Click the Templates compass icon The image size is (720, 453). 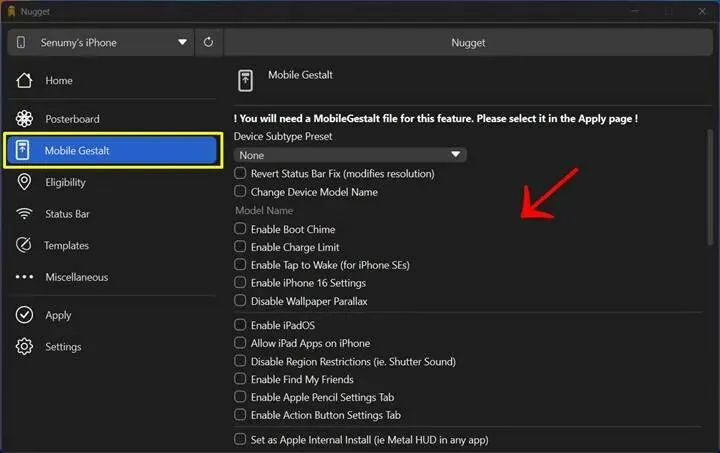[24, 245]
